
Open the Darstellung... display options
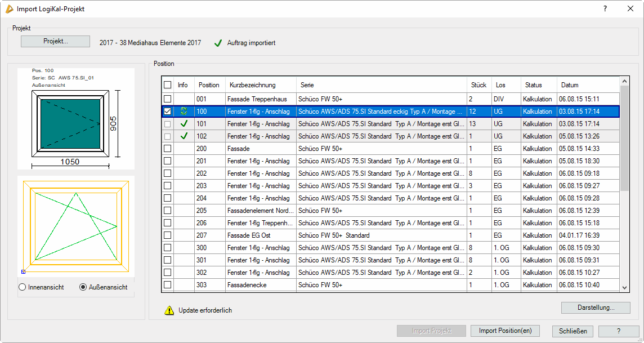pos(596,308)
